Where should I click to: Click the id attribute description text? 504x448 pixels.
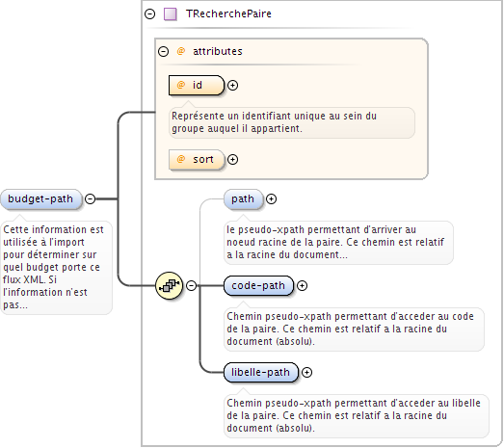tap(275, 122)
